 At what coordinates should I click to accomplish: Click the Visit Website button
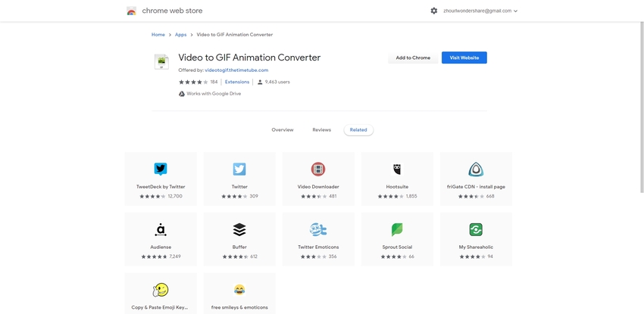tap(464, 58)
